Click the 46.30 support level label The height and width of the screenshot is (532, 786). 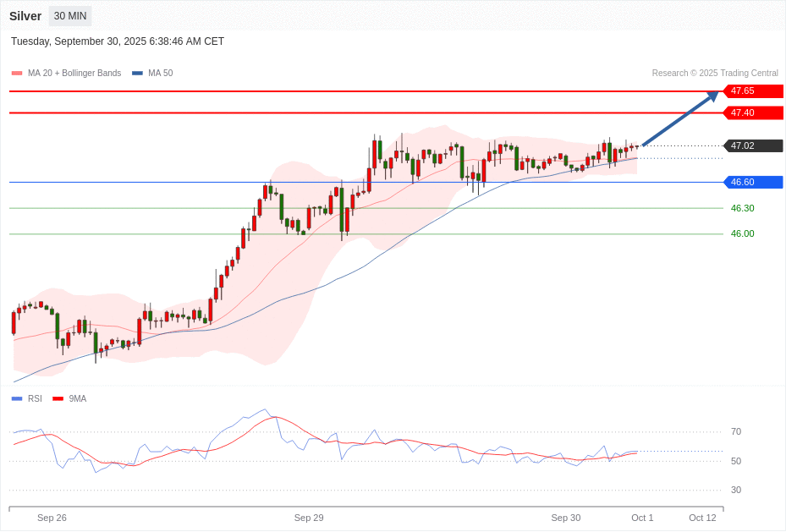[742, 208]
